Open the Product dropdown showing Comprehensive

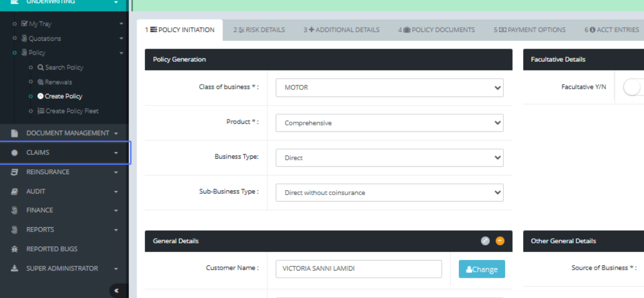(389, 123)
